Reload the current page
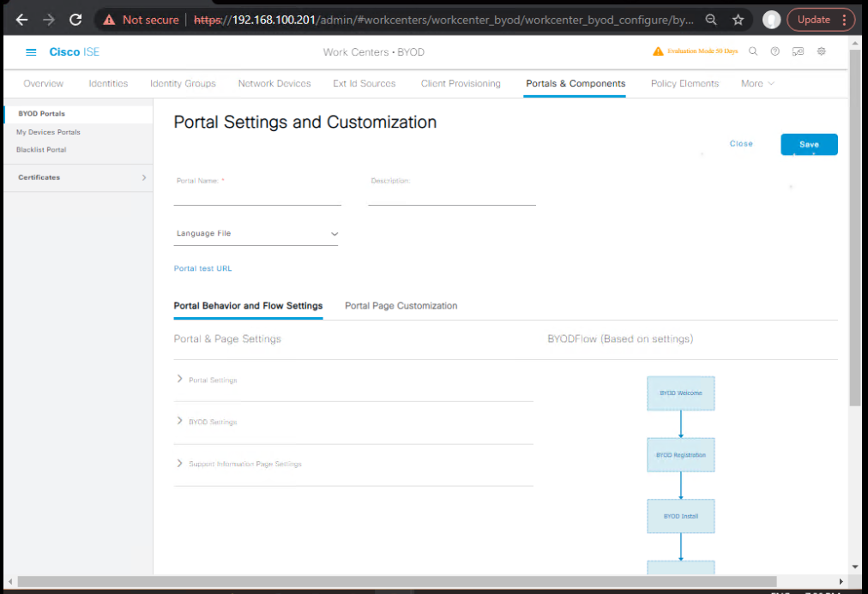 [x=75, y=20]
